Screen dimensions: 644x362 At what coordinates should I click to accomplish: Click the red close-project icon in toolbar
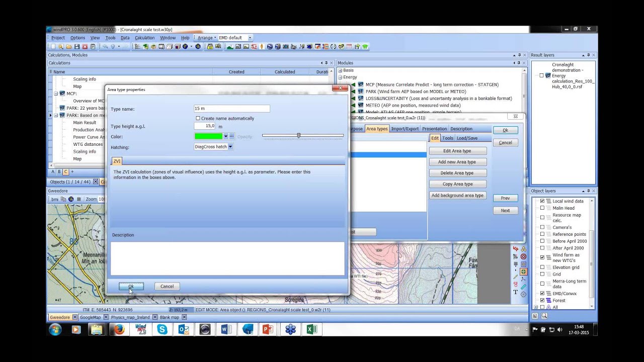click(85, 46)
